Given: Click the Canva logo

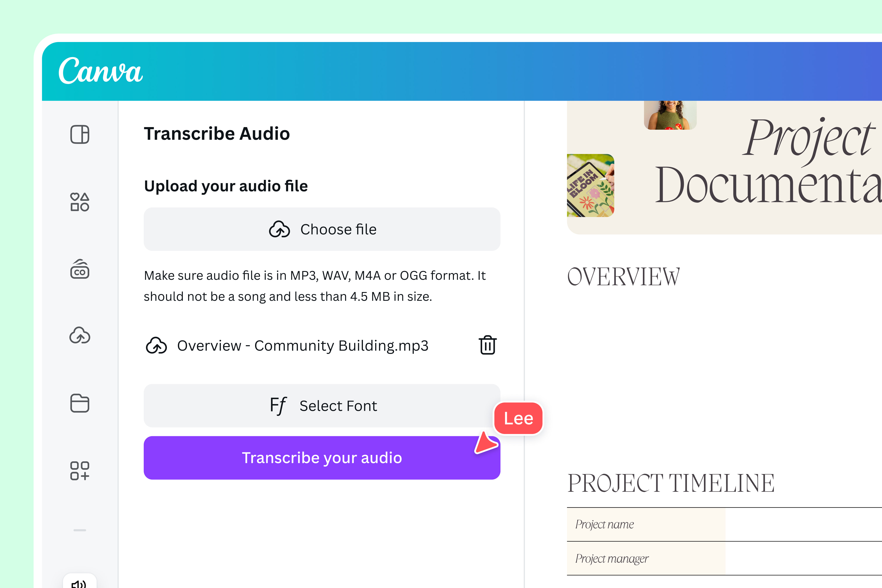Looking at the screenshot, I should (101, 72).
